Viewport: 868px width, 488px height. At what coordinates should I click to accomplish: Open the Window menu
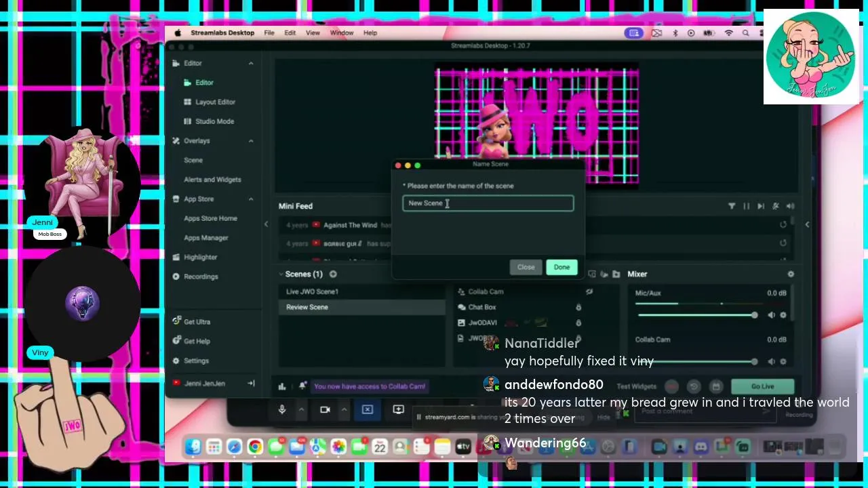click(x=342, y=33)
